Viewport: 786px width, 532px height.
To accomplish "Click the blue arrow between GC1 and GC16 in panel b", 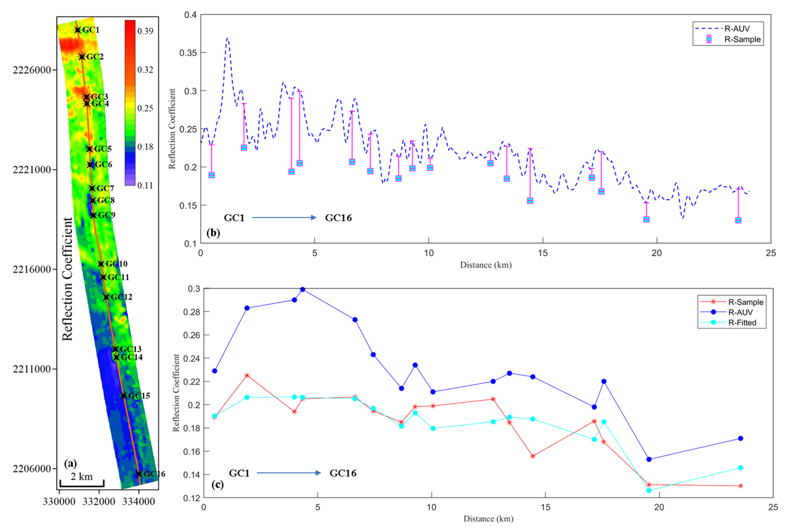I will (284, 217).
